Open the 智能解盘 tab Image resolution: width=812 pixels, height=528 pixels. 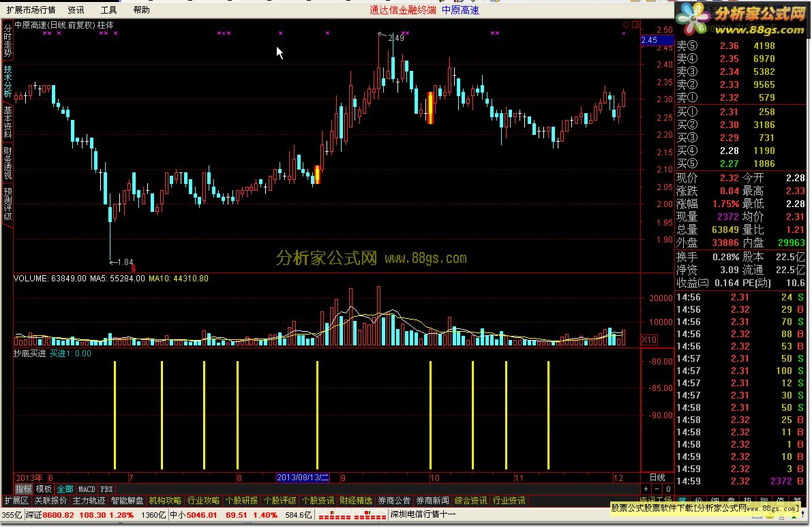(x=127, y=501)
